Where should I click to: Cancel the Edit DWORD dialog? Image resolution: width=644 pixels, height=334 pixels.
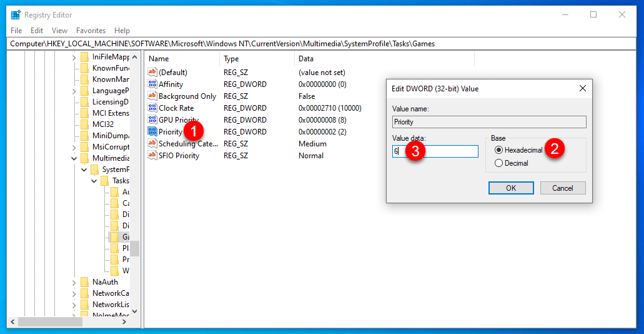pyautogui.click(x=563, y=188)
